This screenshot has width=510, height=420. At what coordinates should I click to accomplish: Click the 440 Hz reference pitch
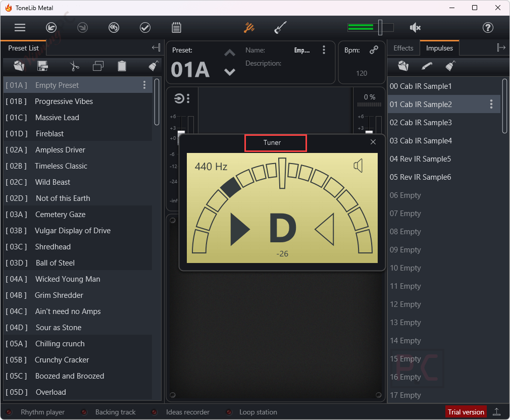tap(211, 167)
